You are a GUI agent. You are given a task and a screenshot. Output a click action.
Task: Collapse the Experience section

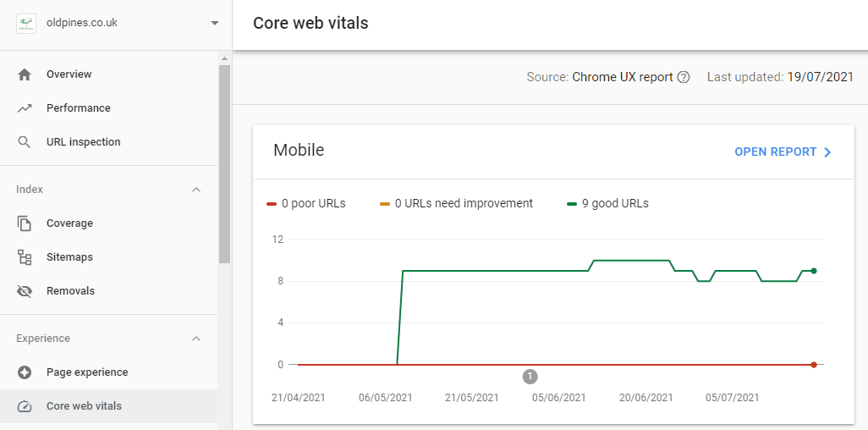point(196,339)
